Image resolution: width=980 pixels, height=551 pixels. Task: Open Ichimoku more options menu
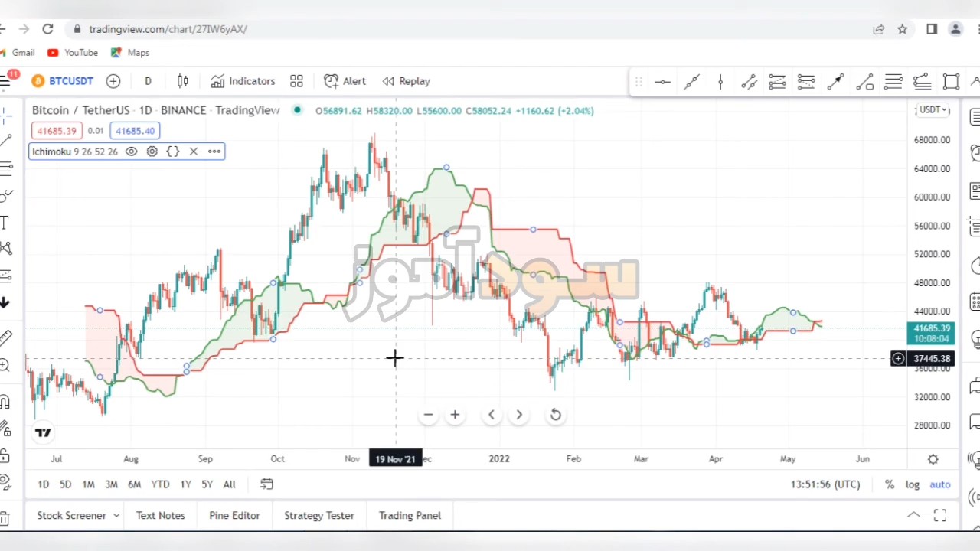pyautogui.click(x=214, y=152)
